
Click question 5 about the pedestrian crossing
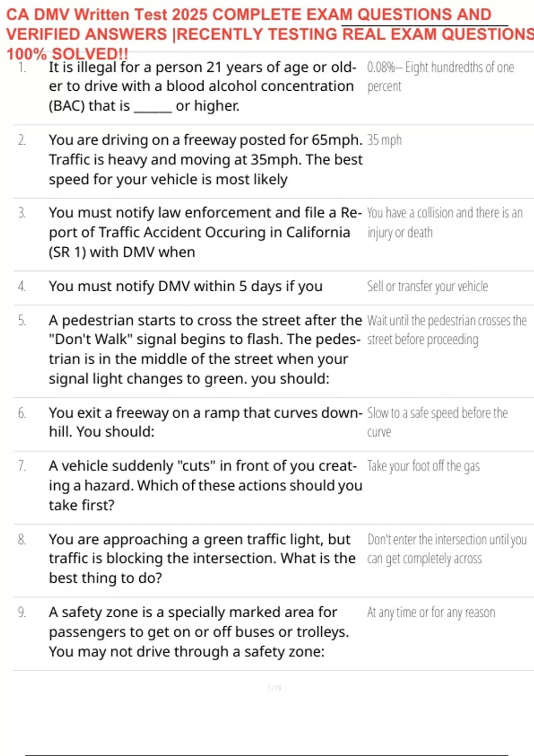205,349
